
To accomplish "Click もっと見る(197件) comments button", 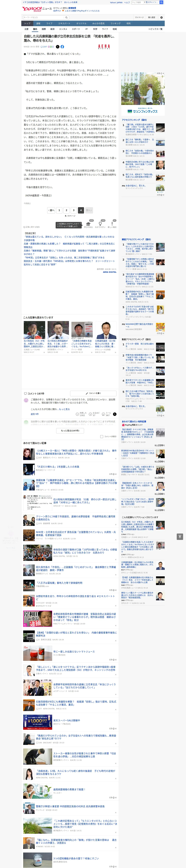I will pos(70,431).
